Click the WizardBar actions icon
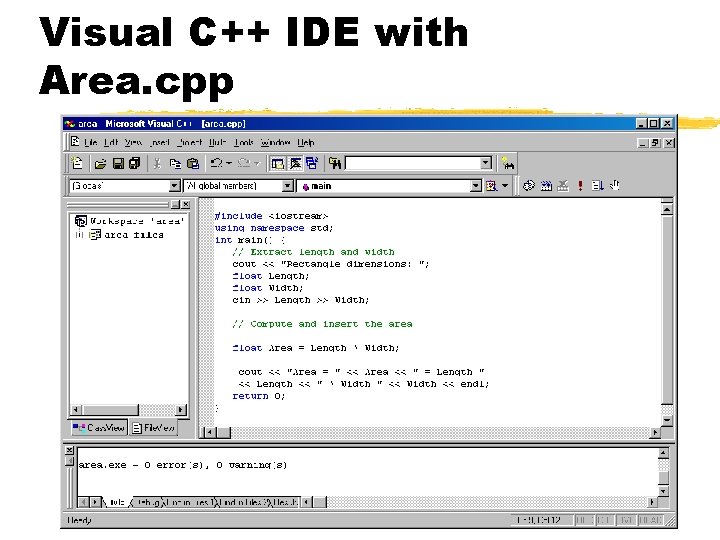720x540 pixels. tap(491, 186)
